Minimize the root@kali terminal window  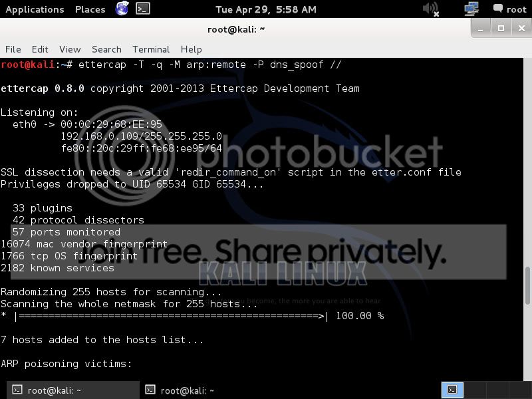coord(480,29)
